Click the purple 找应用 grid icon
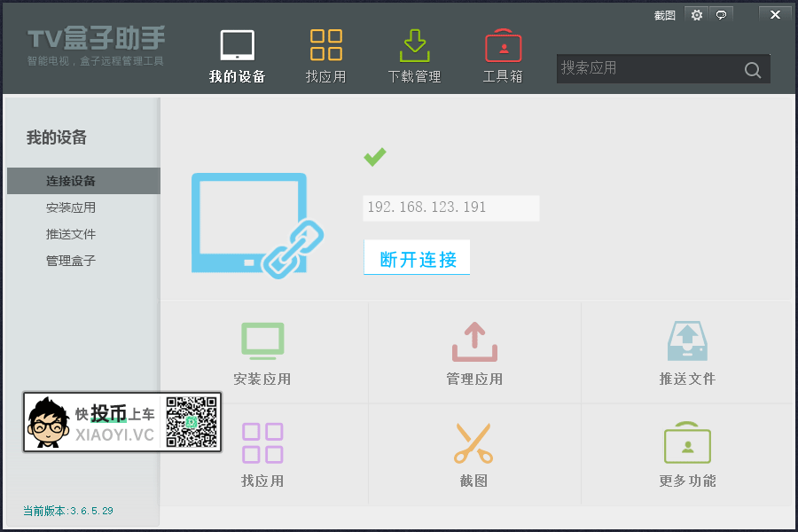The image size is (798, 532). [262, 443]
